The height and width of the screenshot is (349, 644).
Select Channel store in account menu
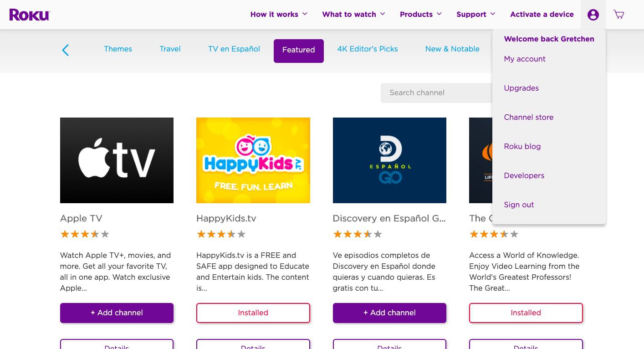(x=529, y=117)
